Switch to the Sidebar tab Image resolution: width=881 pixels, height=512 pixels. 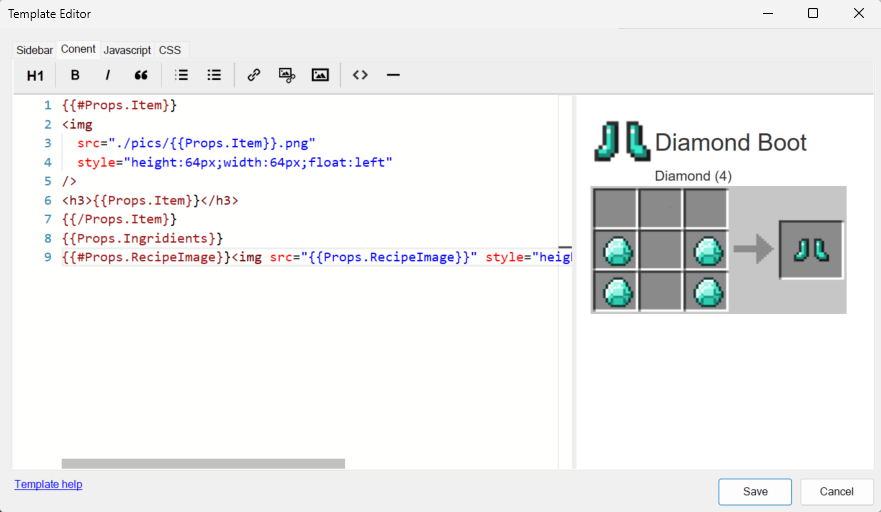click(34, 50)
